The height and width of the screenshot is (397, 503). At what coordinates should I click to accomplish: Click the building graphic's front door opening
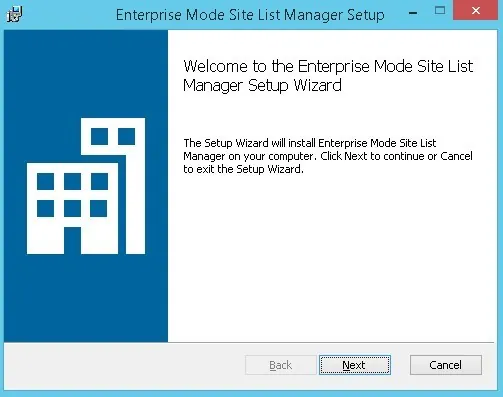tap(72, 240)
